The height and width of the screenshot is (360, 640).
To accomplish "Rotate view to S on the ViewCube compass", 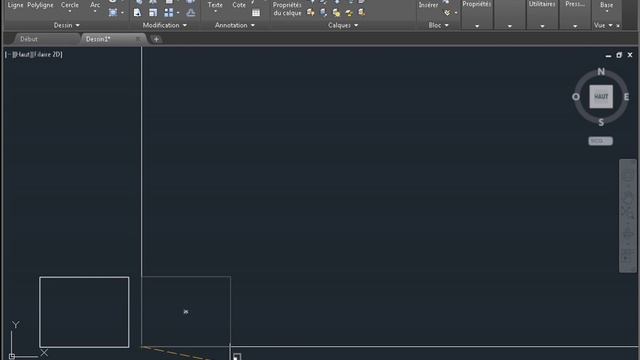I will pyautogui.click(x=601, y=122).
